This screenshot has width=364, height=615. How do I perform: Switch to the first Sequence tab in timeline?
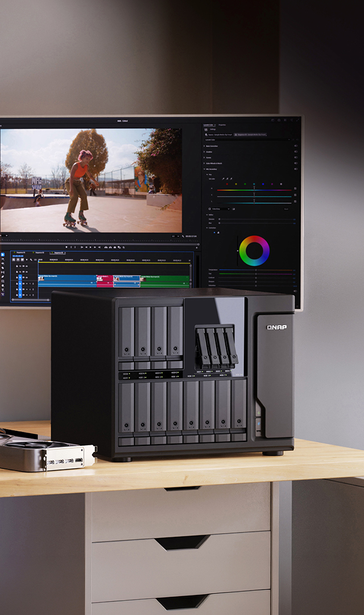(21, 253)
